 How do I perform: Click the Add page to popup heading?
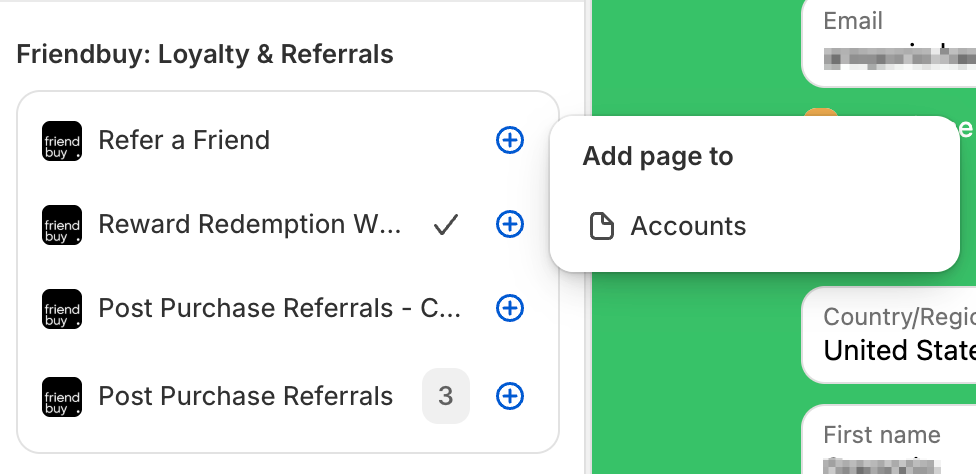[x=658, y=156]
